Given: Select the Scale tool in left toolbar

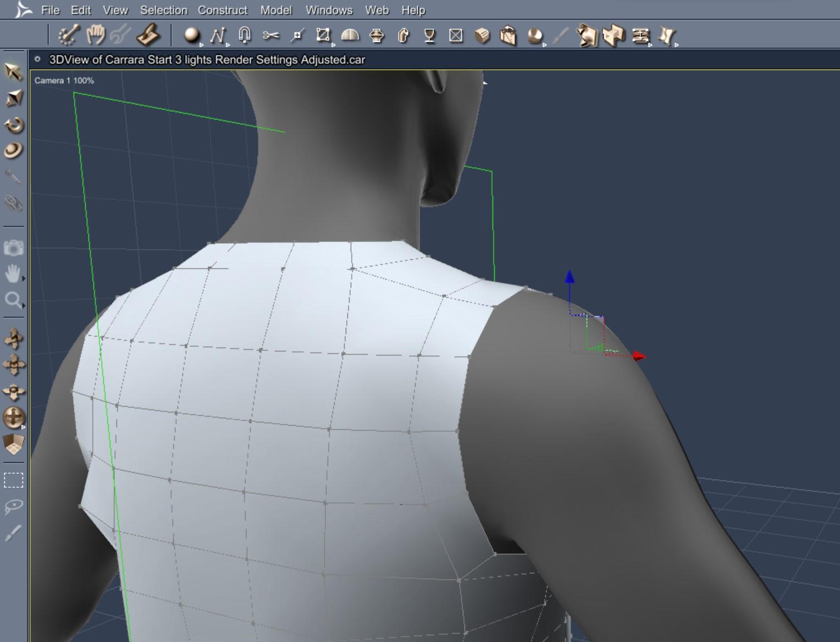Looking at the screenshot, I should 14,98.
